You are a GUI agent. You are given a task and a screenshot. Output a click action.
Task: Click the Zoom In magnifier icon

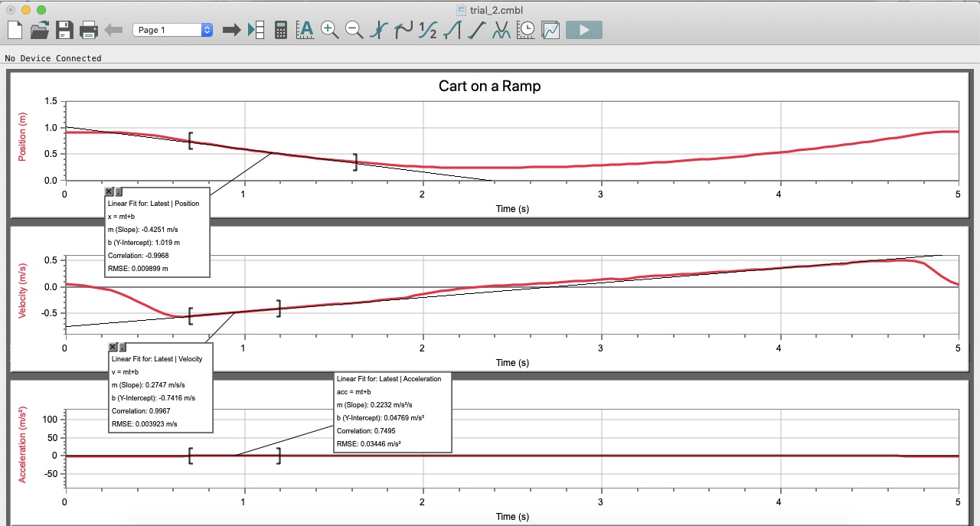pos(329,30)
